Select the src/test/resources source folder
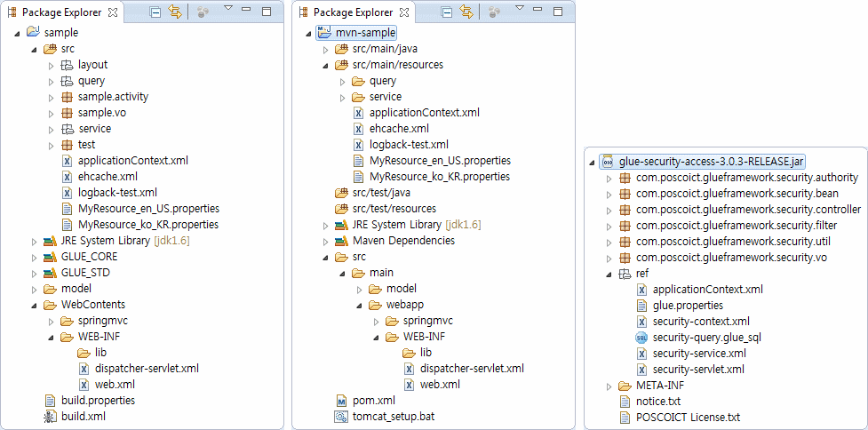 pos(393,209)
